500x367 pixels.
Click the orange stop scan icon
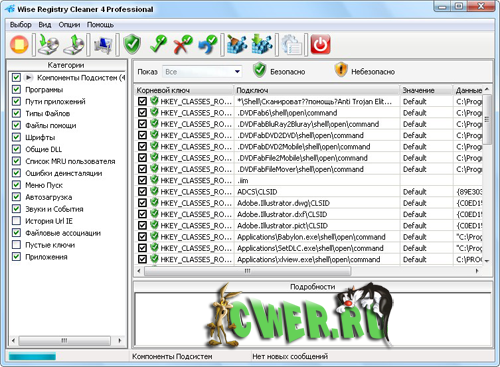19,44
